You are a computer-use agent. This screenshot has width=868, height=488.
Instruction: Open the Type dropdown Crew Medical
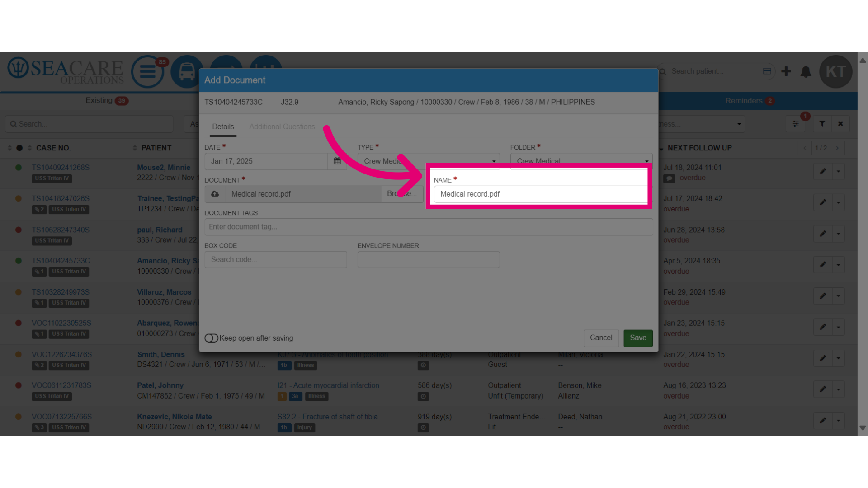click(429, 161)
